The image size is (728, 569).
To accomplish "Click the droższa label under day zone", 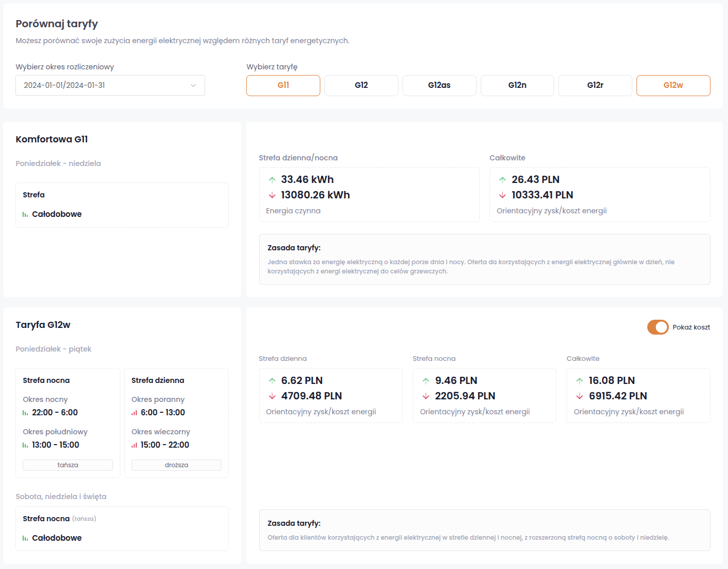I will 176,465.
